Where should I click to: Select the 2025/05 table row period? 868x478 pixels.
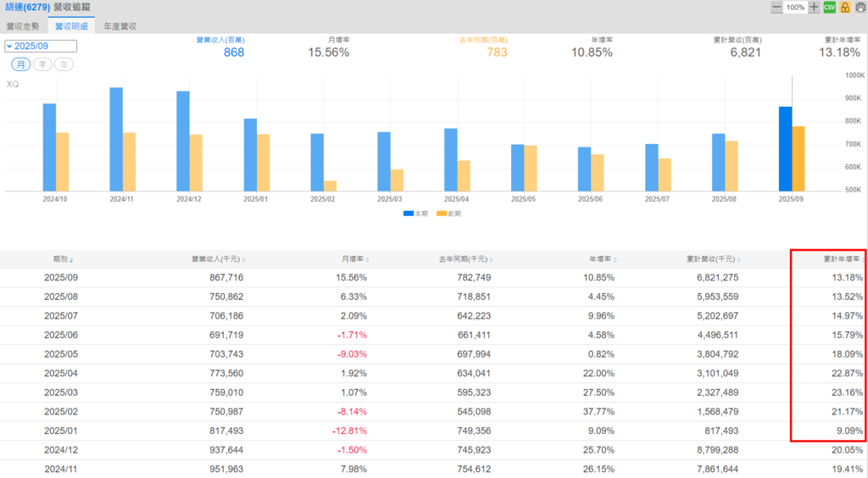(x=61, y=354)
